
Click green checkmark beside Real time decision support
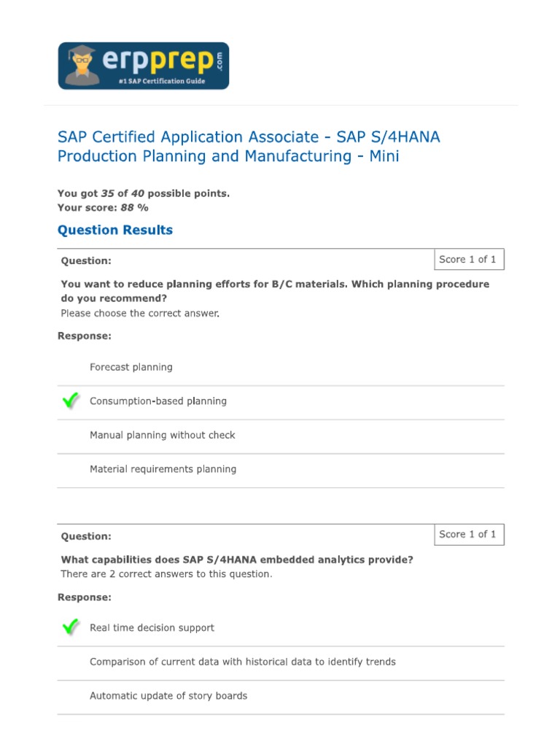71,627
